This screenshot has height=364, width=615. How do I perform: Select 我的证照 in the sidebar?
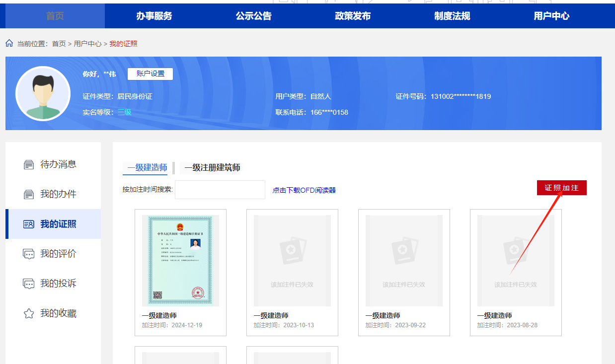(53, 224)
